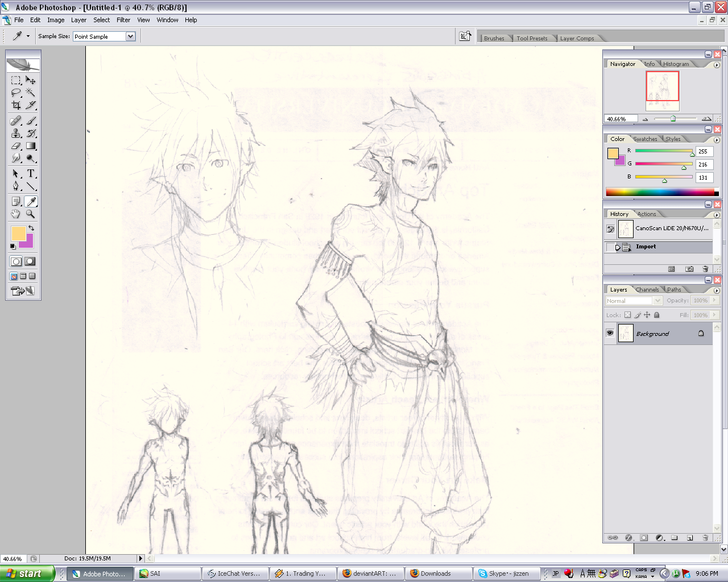Choose the Lasso tool
This screenshot has height=582, width=728.
point(16,93)
